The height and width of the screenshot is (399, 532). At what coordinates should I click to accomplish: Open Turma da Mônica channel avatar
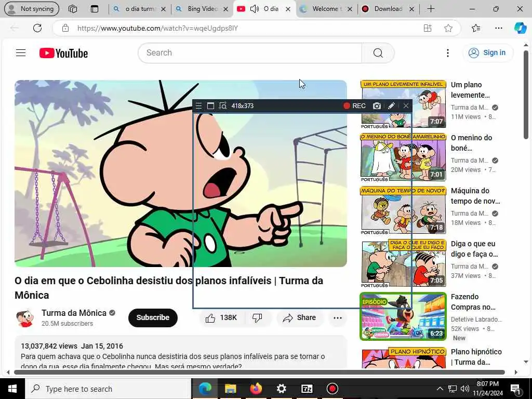click(25, 318)
